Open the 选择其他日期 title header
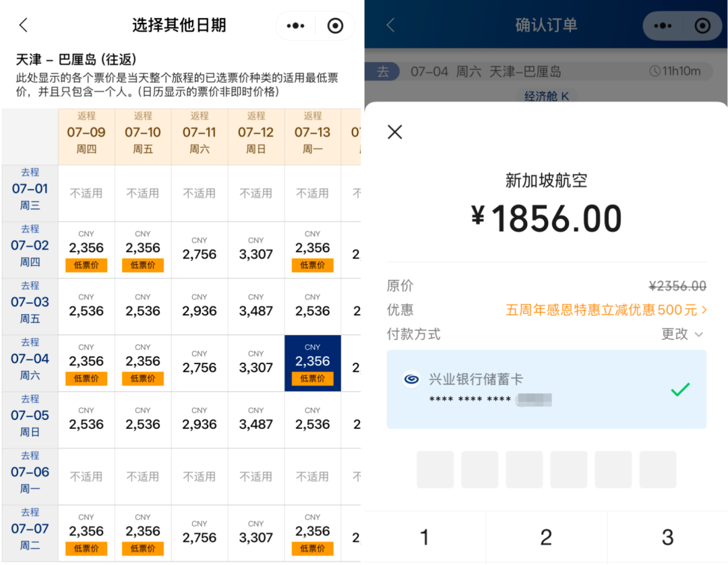Viewport: 728px width, 565px height. pyautogui.click(x=179, y=24)
